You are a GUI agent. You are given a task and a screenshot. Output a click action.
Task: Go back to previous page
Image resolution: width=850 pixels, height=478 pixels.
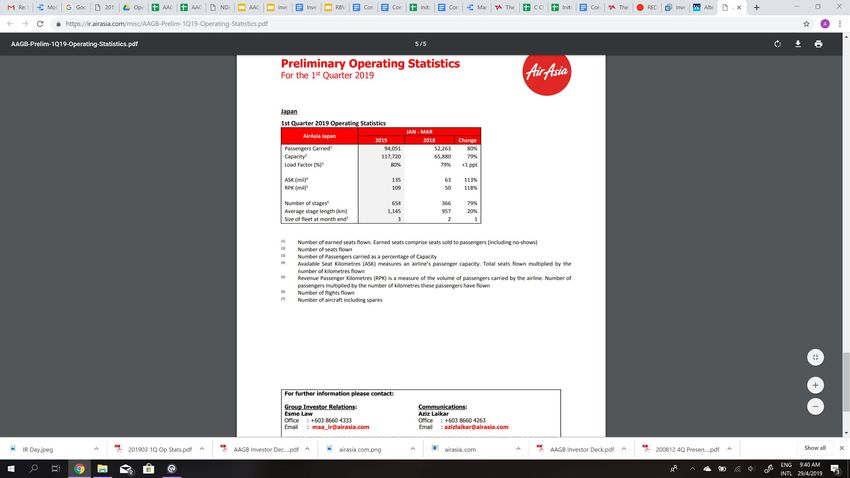(x=10, y=24)
